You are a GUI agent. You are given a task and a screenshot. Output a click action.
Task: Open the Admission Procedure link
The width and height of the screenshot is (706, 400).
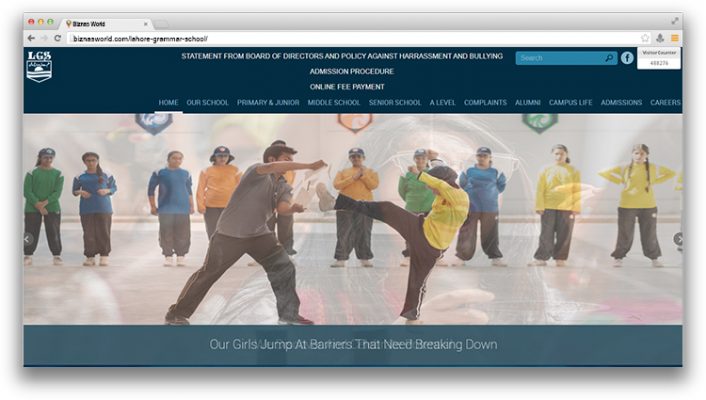coord(351,72)
